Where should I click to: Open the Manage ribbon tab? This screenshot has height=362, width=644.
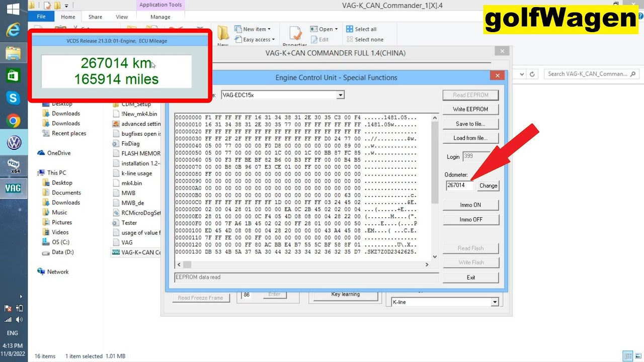(x=160, y=17)
